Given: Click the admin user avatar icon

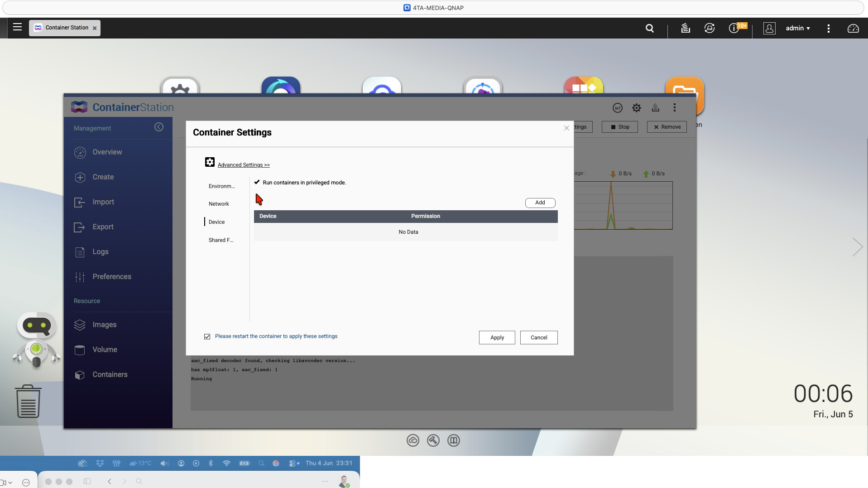Looking at the screenshot, I should [769, 28].
